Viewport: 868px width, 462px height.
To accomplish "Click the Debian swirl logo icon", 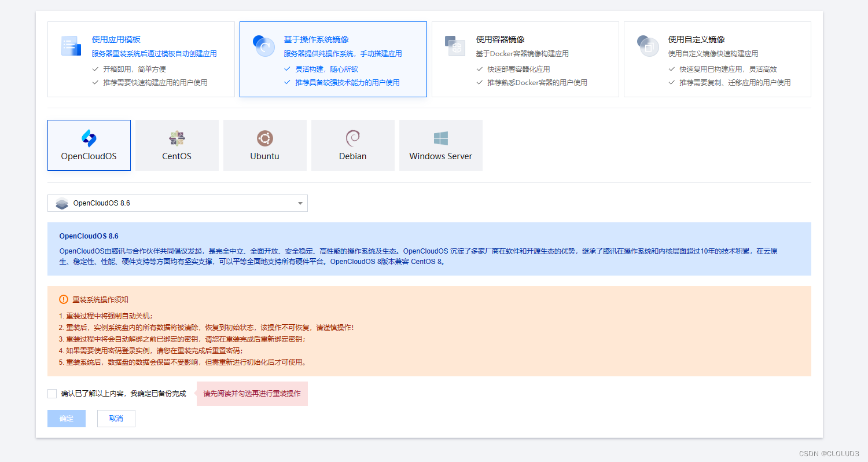I will click(353, 138).
